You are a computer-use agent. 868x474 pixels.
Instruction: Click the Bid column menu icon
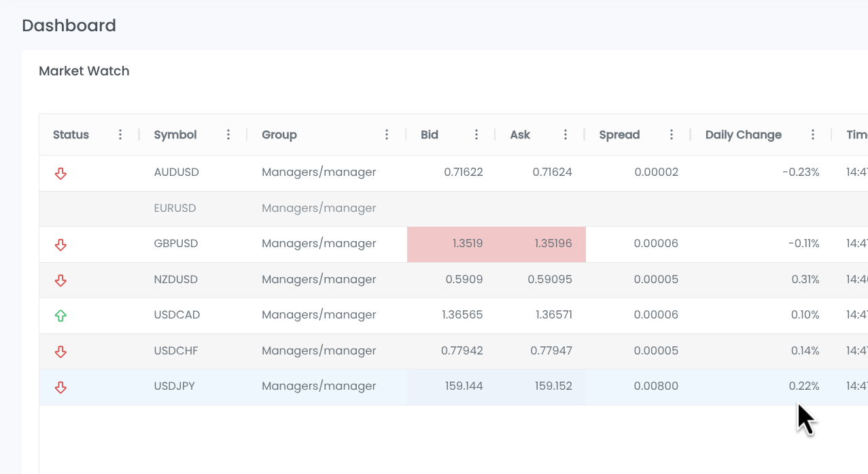[476, 134]
